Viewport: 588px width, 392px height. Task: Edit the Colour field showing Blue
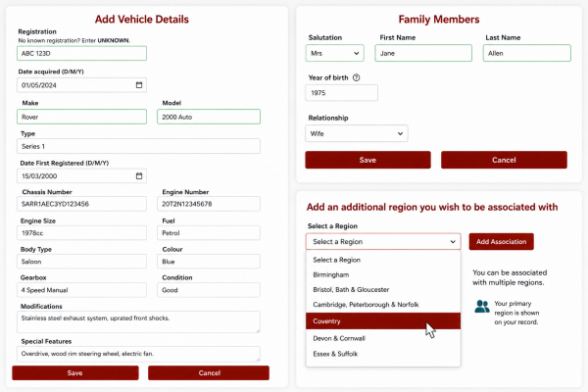pyautogui.click(x=209, y=262)
